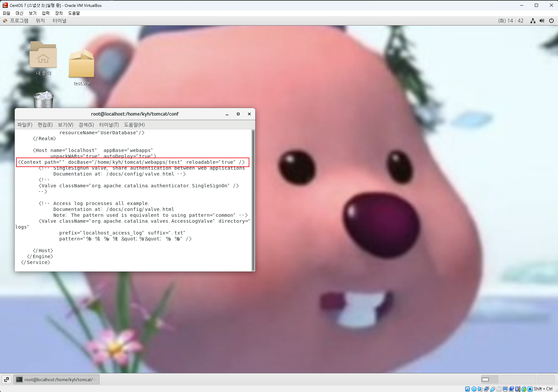558x392 pixels.
Task: Click the pattern= attribute line
Action: point(125,239)
